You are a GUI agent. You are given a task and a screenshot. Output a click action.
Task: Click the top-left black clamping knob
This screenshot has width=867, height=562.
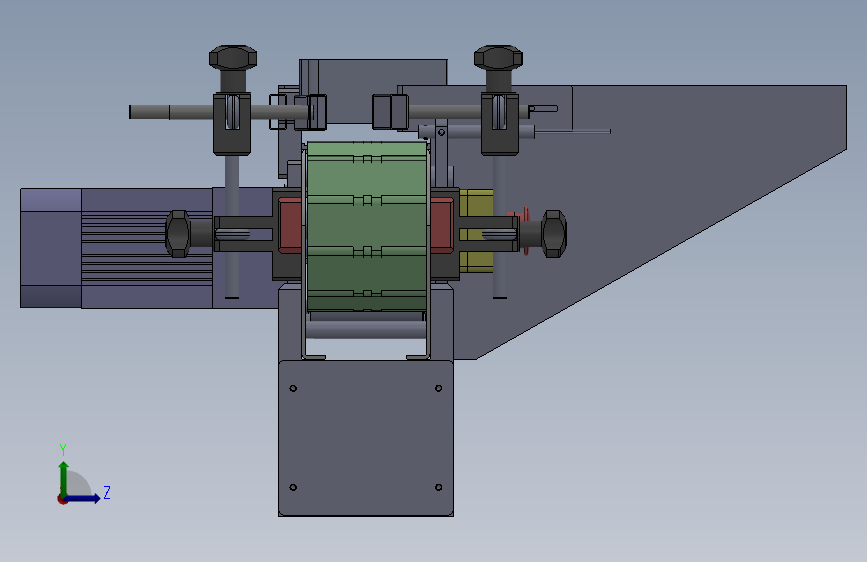click(233, 58)
